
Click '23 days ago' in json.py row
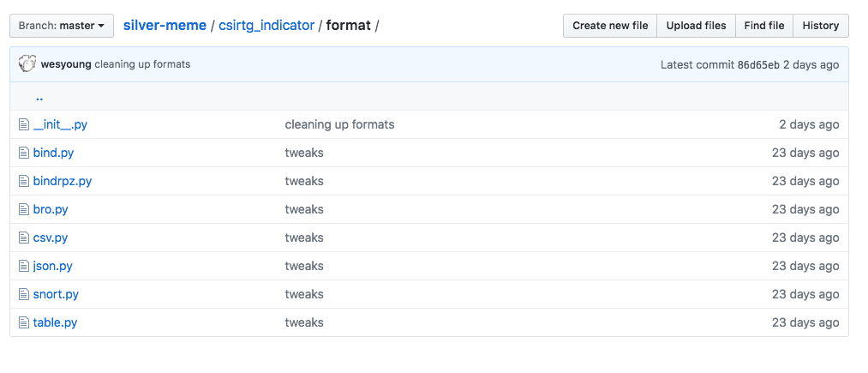[x=805, y=266]
